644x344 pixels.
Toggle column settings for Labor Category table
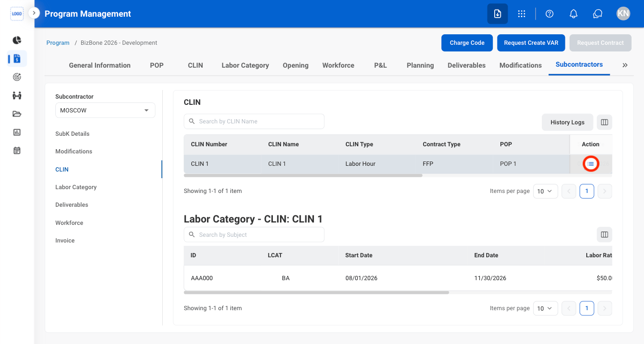(604, 234)
